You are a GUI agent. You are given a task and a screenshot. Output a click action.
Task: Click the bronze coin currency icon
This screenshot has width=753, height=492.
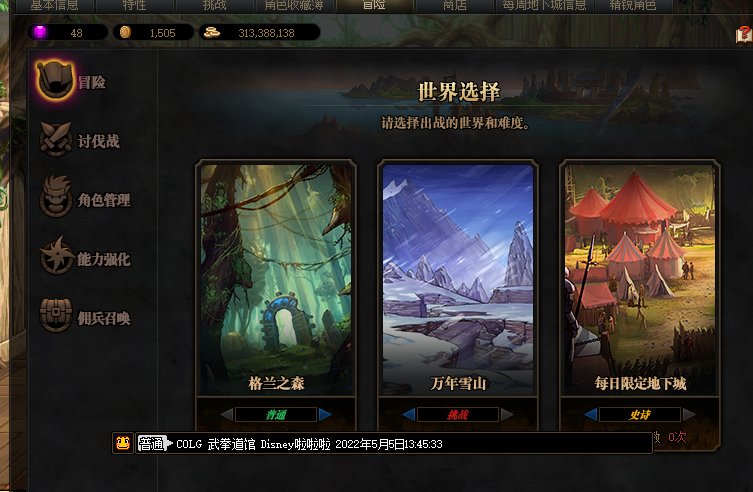pyautogui.click(x=125, y=32)
